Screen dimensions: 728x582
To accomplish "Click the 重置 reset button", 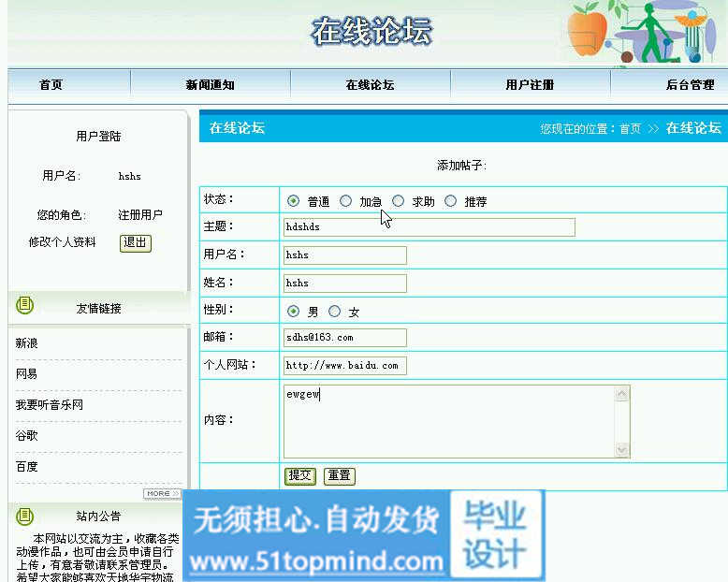I will coord(339,475).
